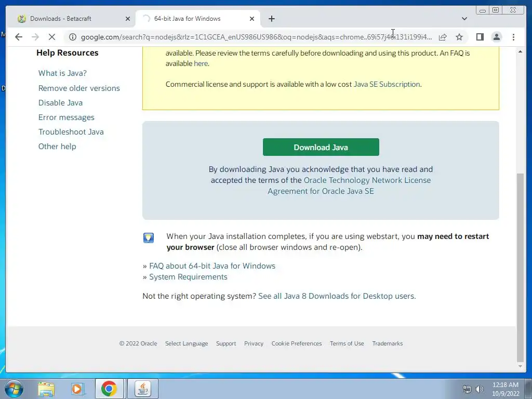Open Trademarks footer link
Screen dimensions: 532x399
point(388,343)
